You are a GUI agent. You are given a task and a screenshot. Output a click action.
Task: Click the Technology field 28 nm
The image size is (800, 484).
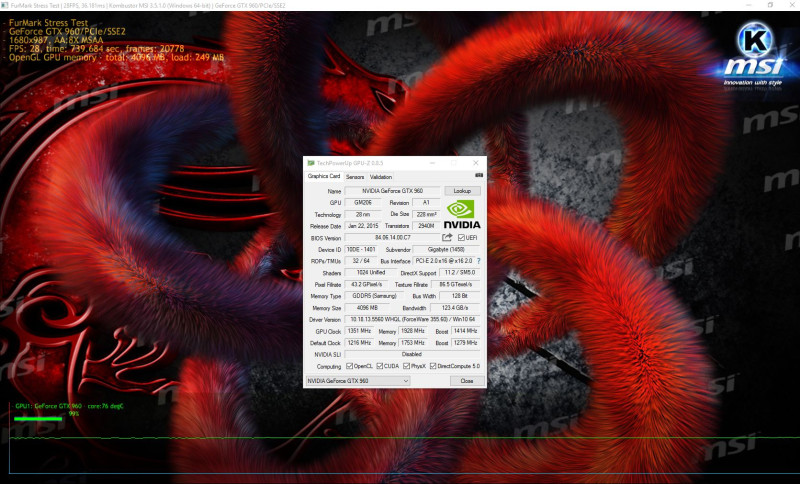[363, 214]
